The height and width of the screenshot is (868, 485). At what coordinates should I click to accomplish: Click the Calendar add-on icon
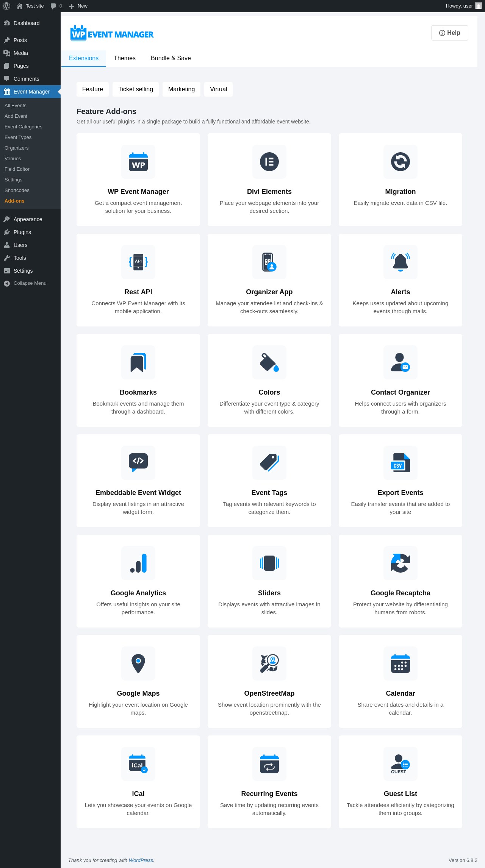coord(401,663)
